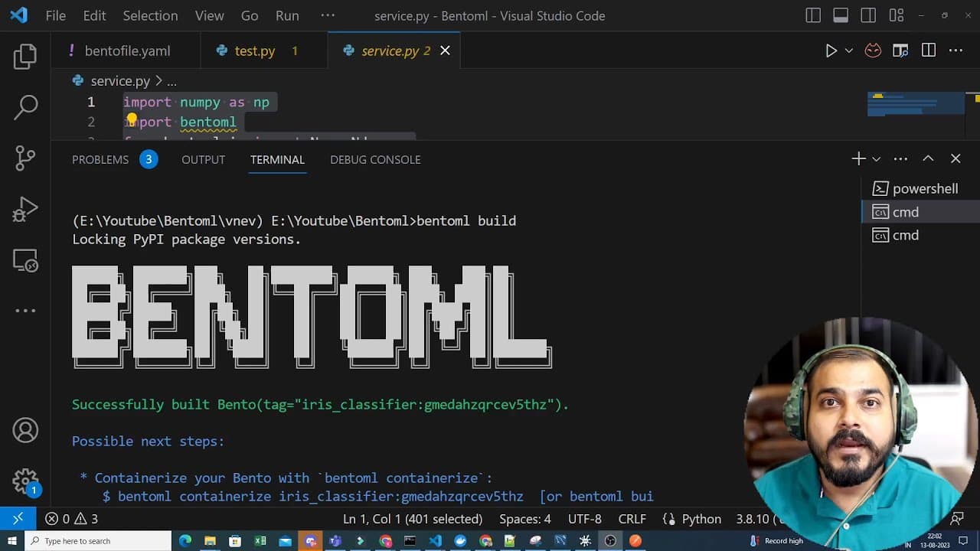Open the new terminal launch profile dropdown

(x=877, y=158)
